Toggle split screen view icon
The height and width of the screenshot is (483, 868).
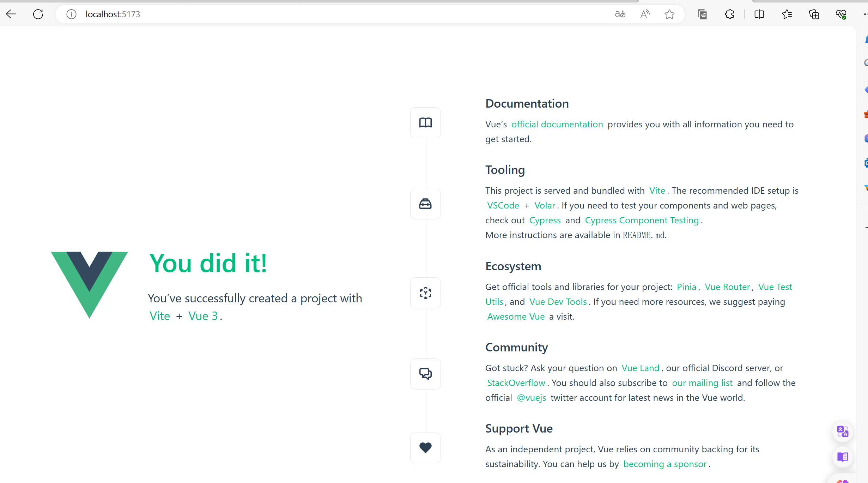coord(759,14)
